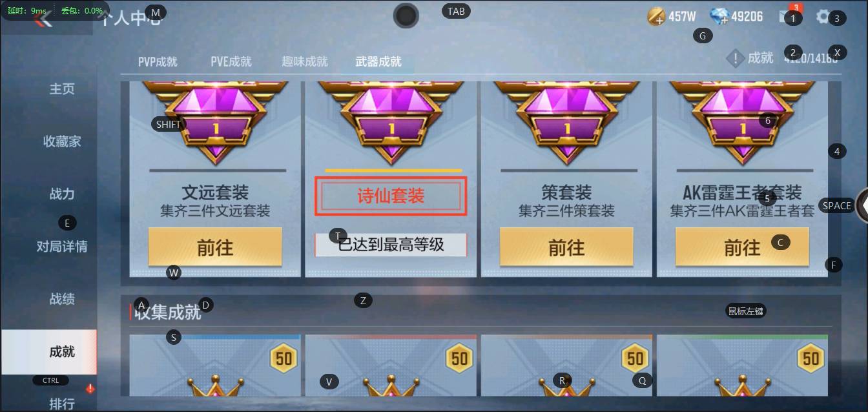Open the 趣味成就 tab
The image size is (868, 412).
point(305,62)
